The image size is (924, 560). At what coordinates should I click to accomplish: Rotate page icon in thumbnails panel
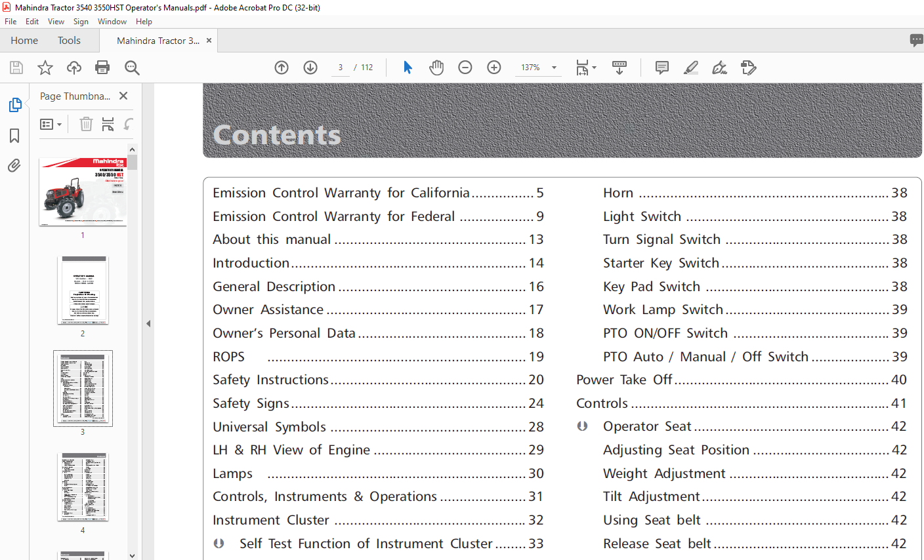point(129,124)
